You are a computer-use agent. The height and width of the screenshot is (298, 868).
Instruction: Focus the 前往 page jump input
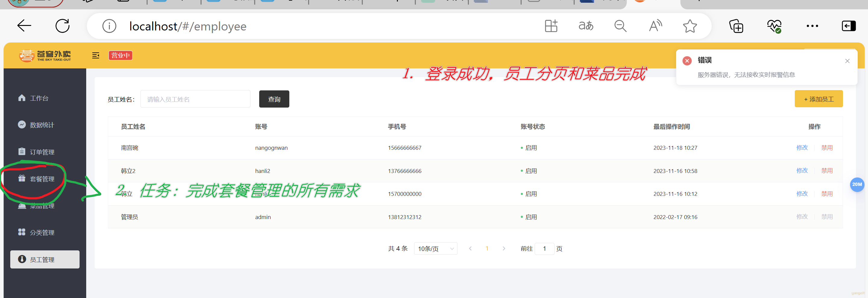point(545,249)
